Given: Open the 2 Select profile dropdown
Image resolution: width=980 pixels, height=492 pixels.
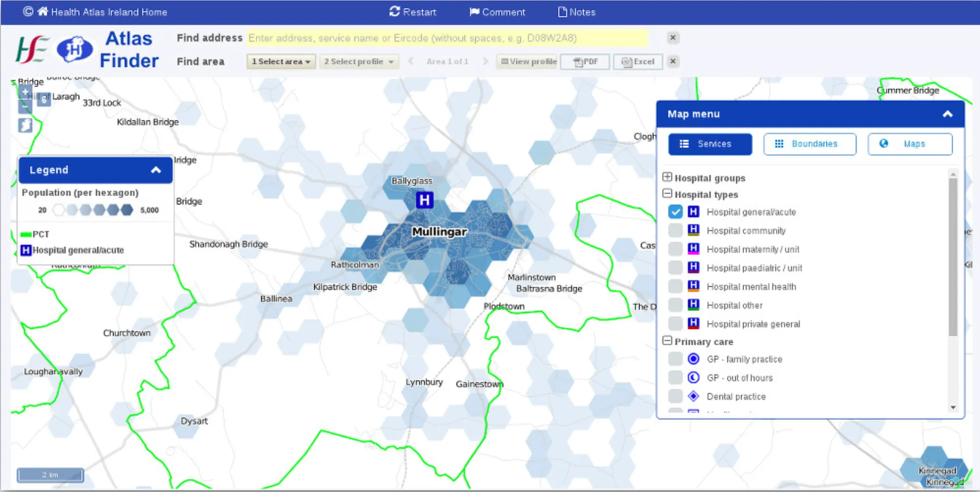Looking at the screenshot, I should (359, 62).
